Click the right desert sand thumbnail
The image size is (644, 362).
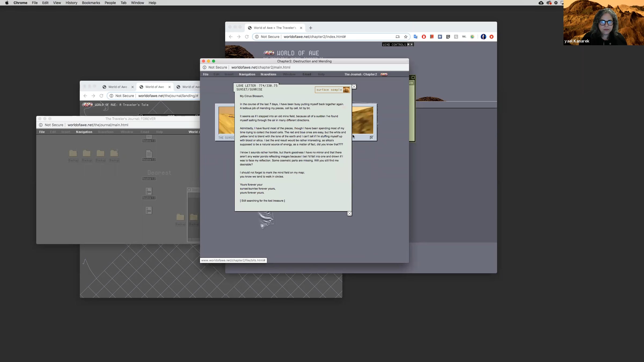pos(363,120)
